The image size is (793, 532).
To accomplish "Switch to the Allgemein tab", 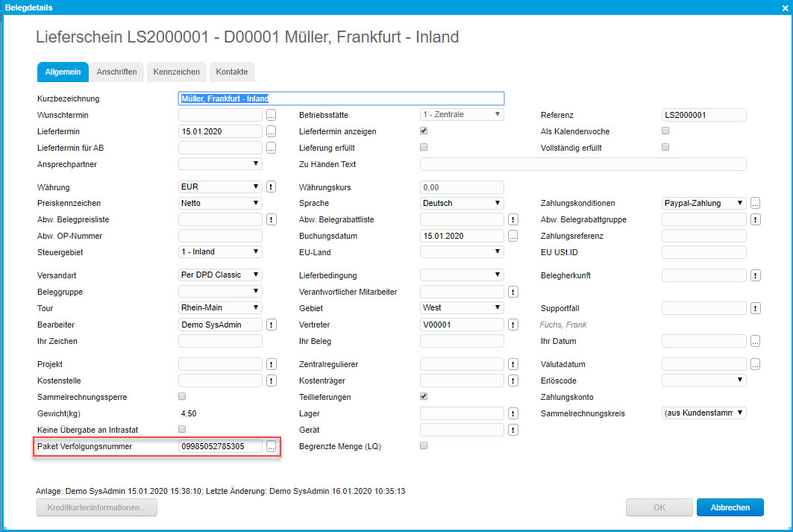I will (x=63, y=72).
